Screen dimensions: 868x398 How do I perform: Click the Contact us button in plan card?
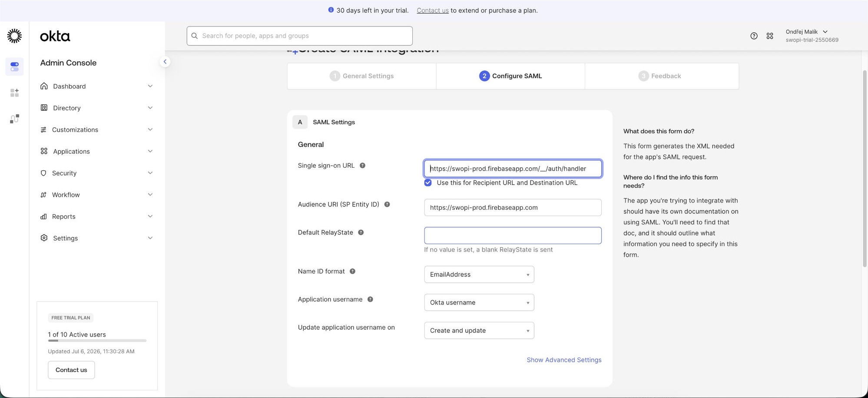coord(71,370)
